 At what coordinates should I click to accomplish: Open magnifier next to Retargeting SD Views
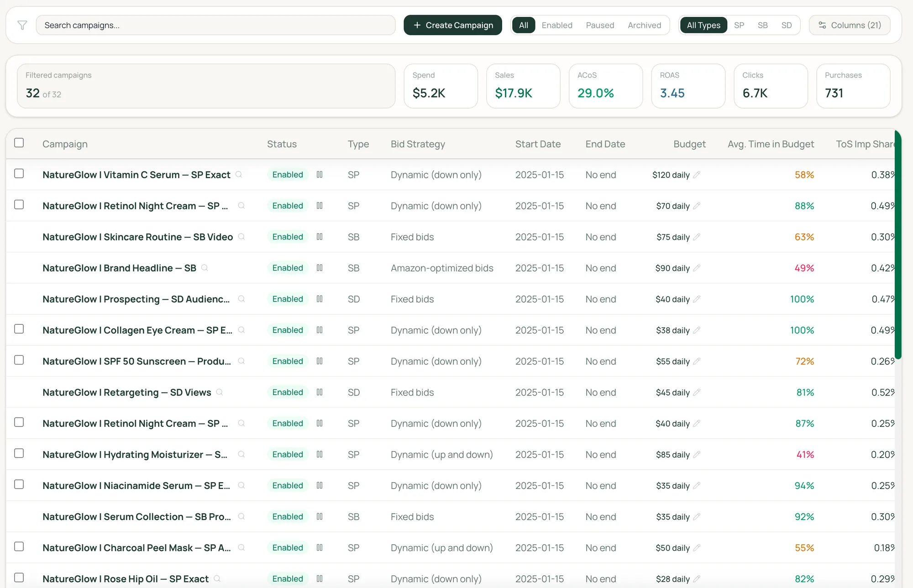(220, 392)
